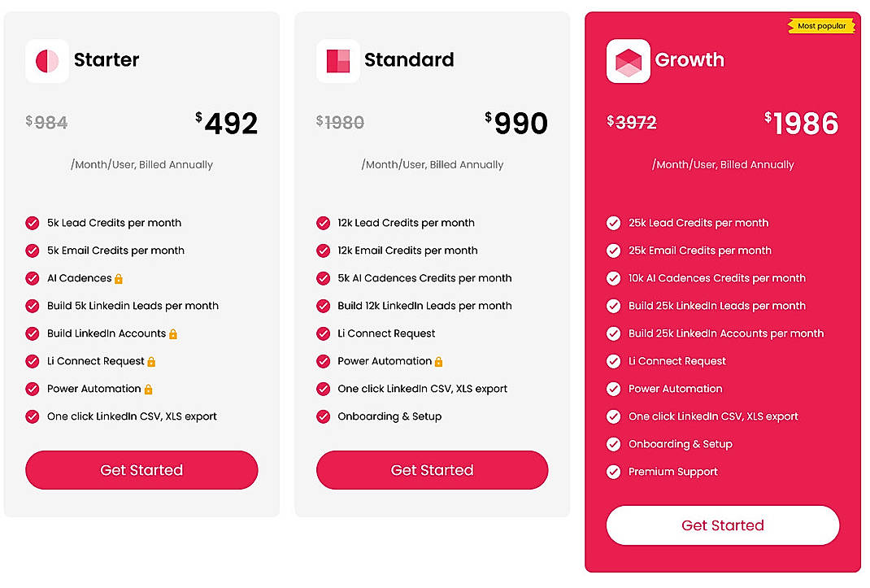The image size is (870, 588).
Task: Toggle the checkmark next to Premium Support
Action: 613,472
